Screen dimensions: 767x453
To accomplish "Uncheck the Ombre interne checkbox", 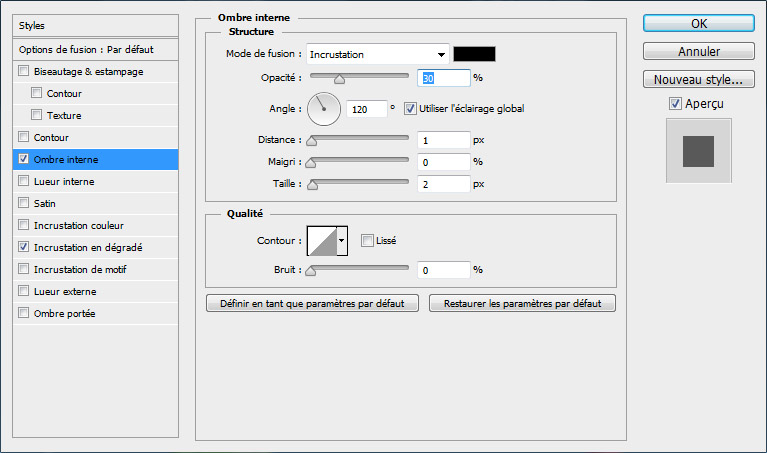I will click(23, 159).
